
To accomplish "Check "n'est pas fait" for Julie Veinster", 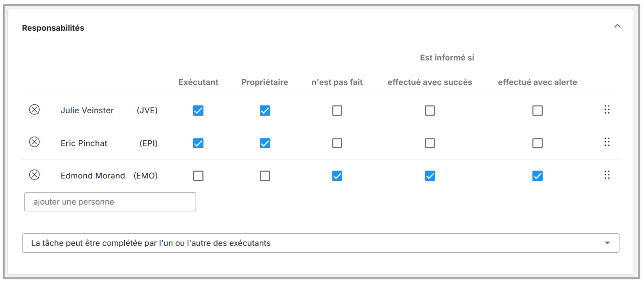I will point(337,111).
